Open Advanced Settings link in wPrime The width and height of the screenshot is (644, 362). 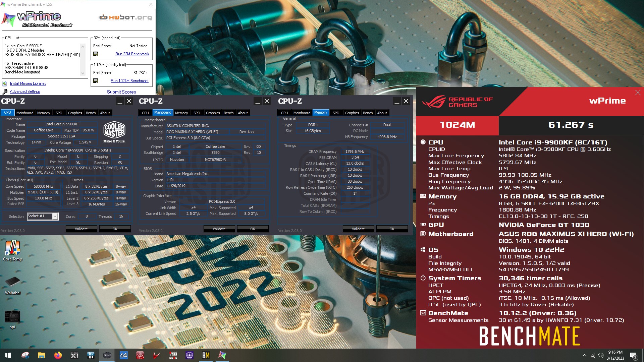[x=25, y=92]
